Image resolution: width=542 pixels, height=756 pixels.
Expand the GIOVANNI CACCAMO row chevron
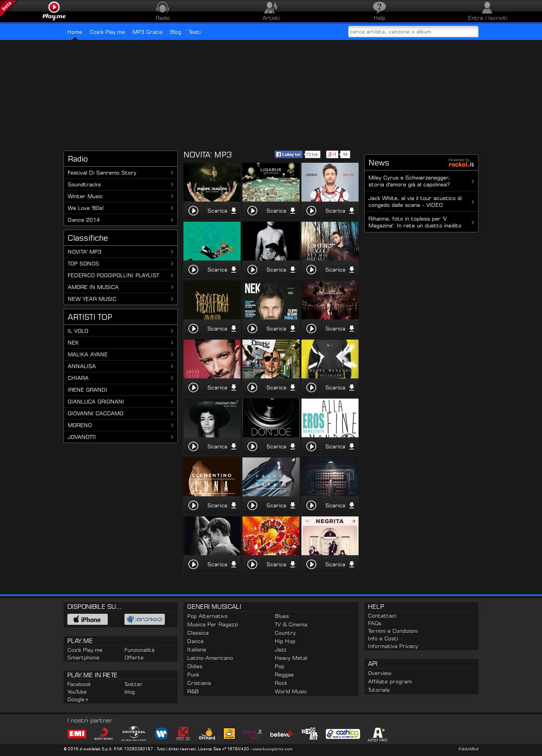point(172,413)
